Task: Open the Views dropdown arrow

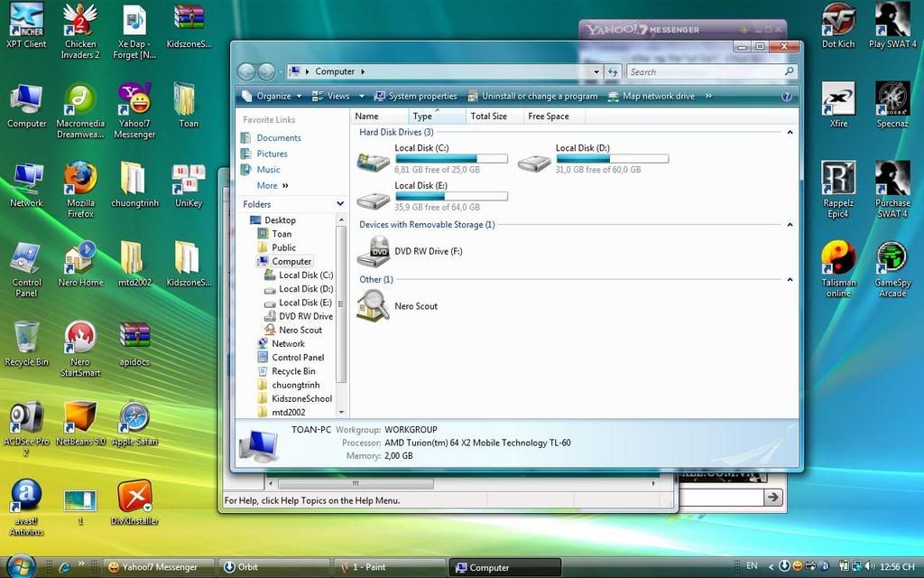Action: point(361,96)
